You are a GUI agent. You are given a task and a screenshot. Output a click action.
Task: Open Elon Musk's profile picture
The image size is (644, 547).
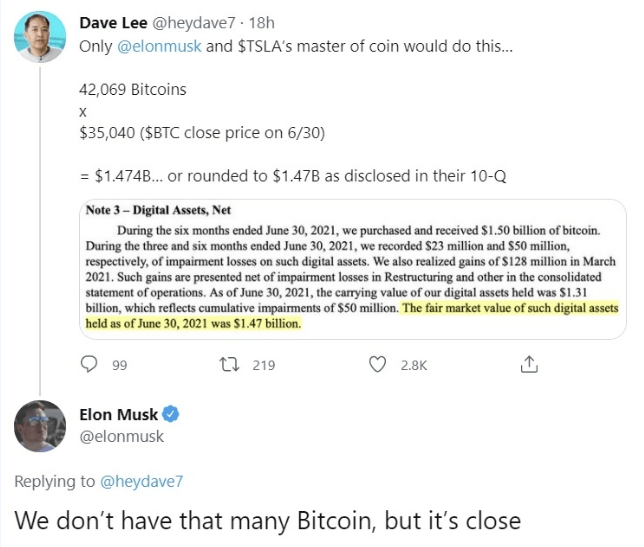coord(41,425)
